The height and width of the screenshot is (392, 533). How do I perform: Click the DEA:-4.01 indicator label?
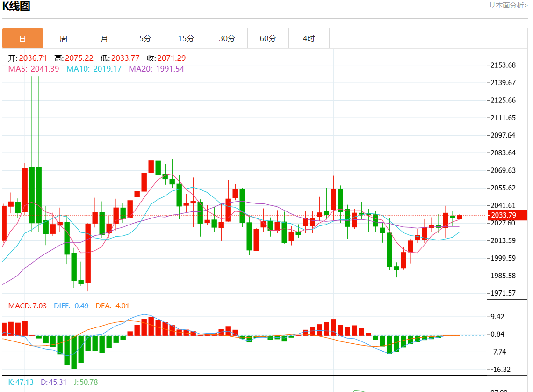click(x=113, y=305)
